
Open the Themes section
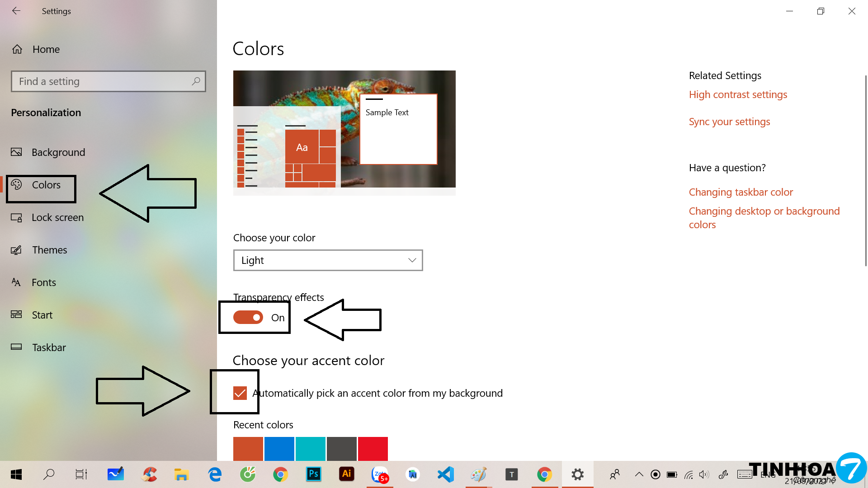point(49,250)
